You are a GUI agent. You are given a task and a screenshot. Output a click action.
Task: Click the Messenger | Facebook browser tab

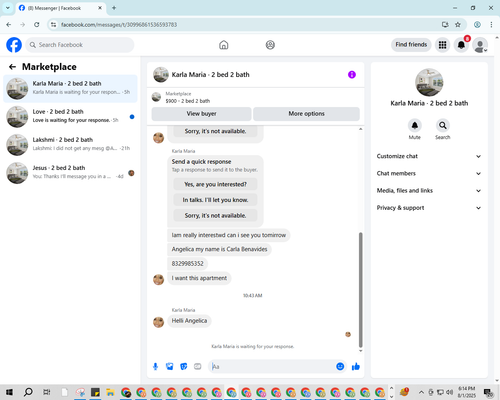click(60, 8)
